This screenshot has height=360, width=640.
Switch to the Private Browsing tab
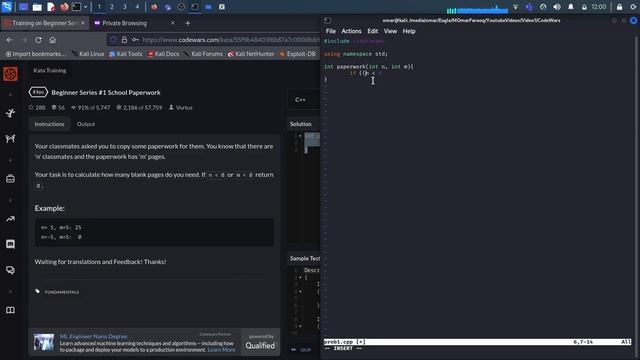click(x=124, y=23)
